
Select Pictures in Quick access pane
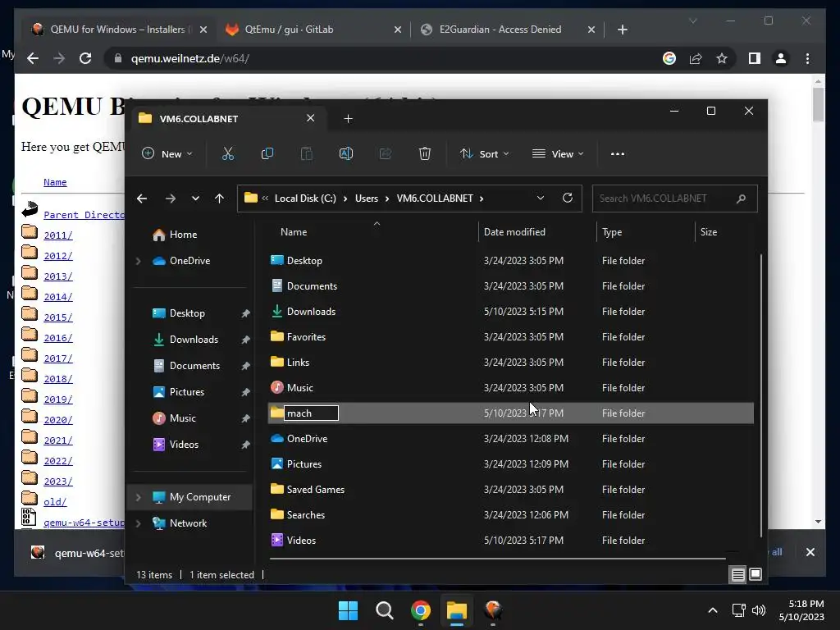coord(186,392)
